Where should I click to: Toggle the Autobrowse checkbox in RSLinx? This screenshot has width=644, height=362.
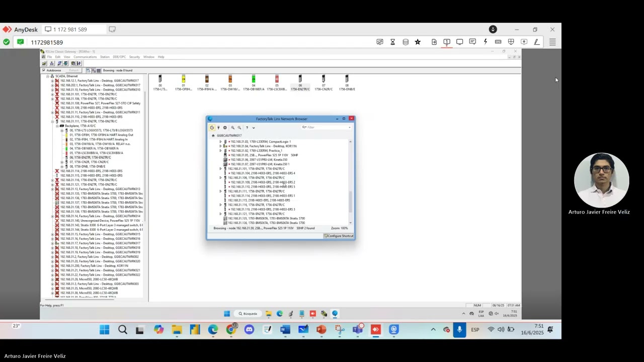tap(44, 70)
